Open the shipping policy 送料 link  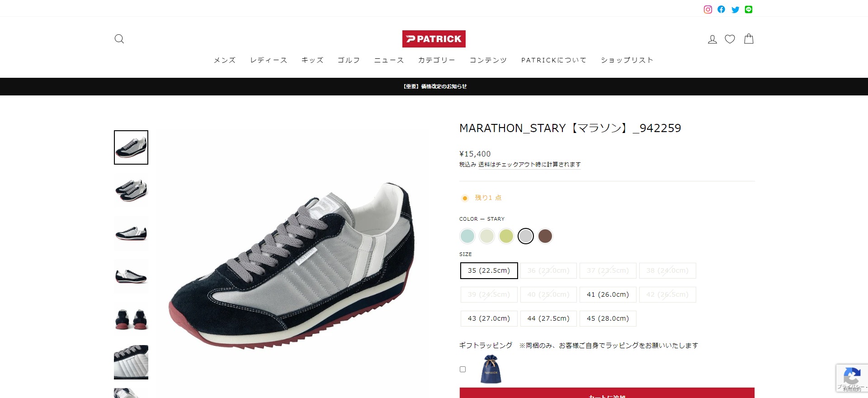pos(484,165)
